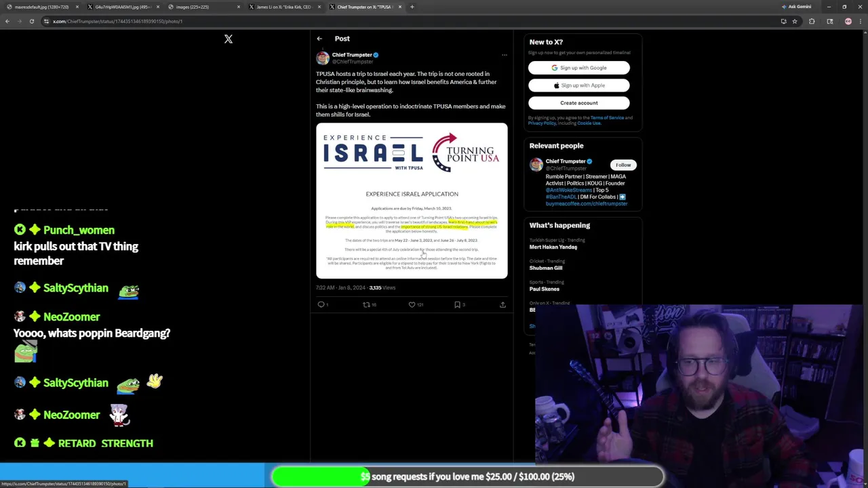Open Chief Trumpster's avatar in the post

click(x=323, y=58)
